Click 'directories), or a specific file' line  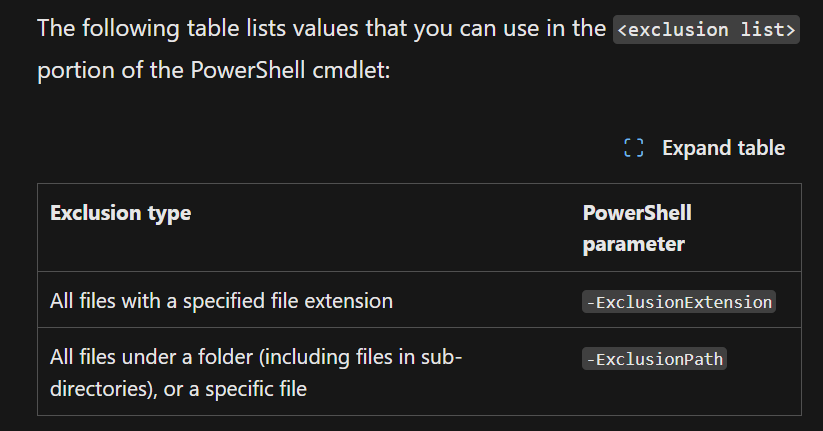click(x=178, y=389)
